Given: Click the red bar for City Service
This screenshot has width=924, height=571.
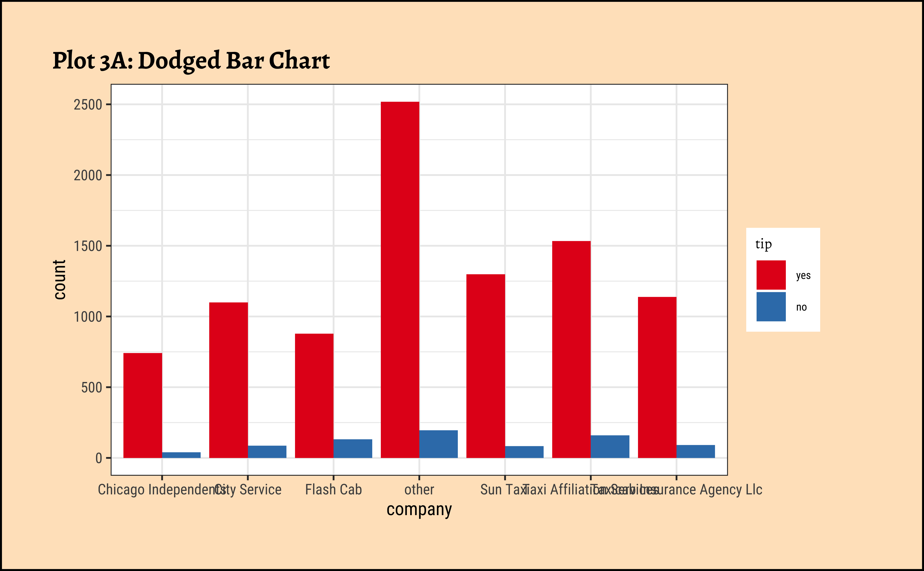Looking at the screenshot, I should pos(228,380).
